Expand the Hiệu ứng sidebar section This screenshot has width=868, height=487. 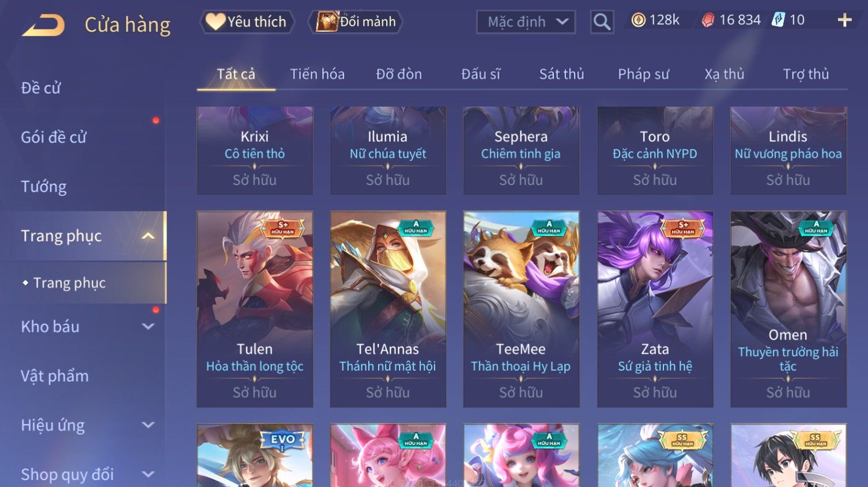[148, 425]
